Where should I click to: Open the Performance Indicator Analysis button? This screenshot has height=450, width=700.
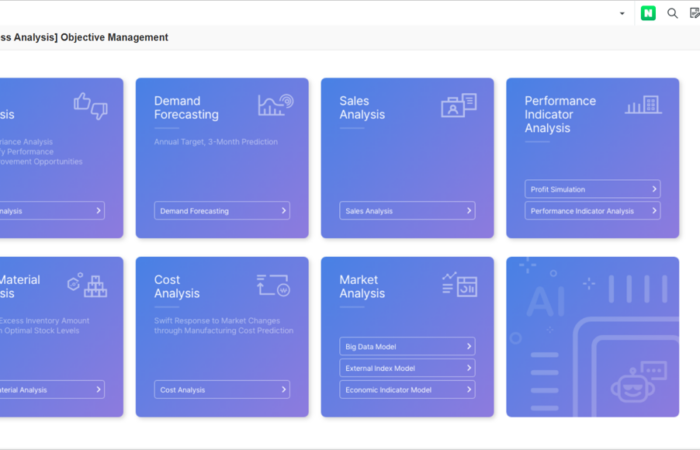tap(592, 211)
